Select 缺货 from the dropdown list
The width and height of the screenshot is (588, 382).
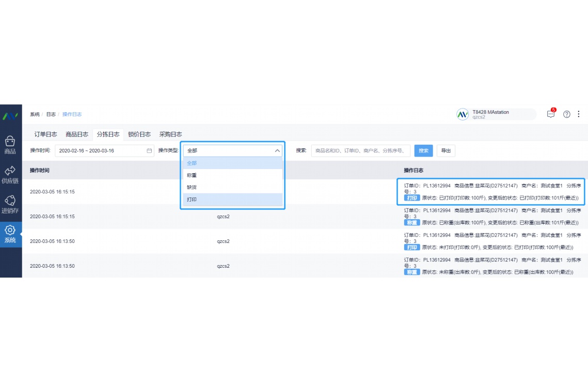click(192, 187)
